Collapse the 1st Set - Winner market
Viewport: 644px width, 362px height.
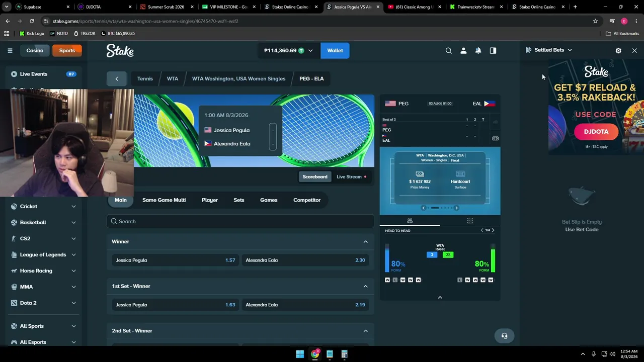coord(366,286)
